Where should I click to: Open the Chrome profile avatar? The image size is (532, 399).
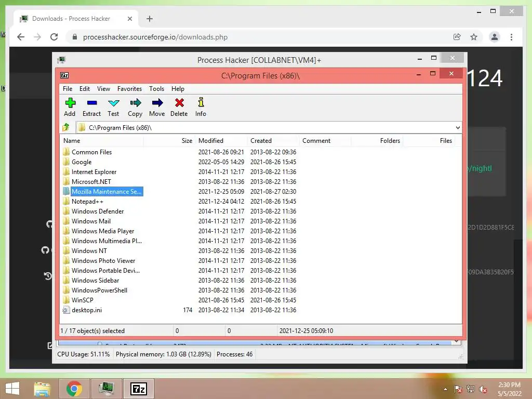coord(495,37)
